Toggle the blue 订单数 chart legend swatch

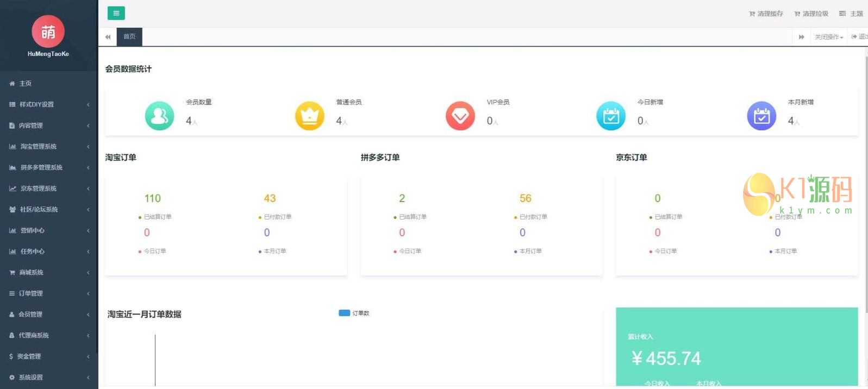tap(344, 313)
